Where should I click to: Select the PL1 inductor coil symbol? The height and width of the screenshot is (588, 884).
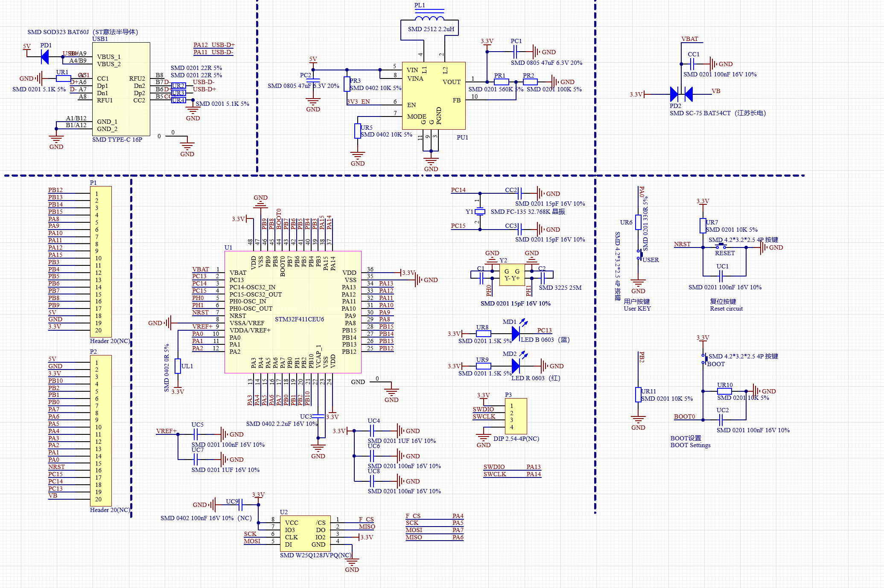[429, 18]
